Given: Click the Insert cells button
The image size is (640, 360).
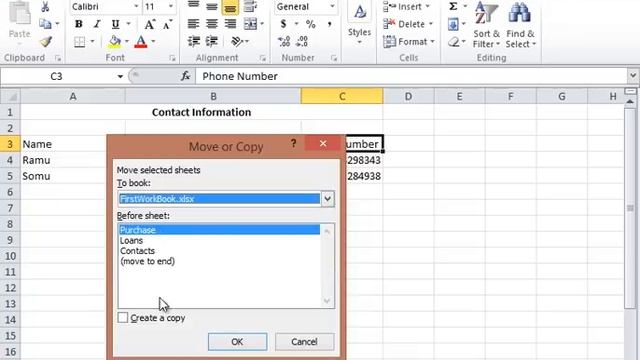Looking at the screenshot, I should point(407,7).
